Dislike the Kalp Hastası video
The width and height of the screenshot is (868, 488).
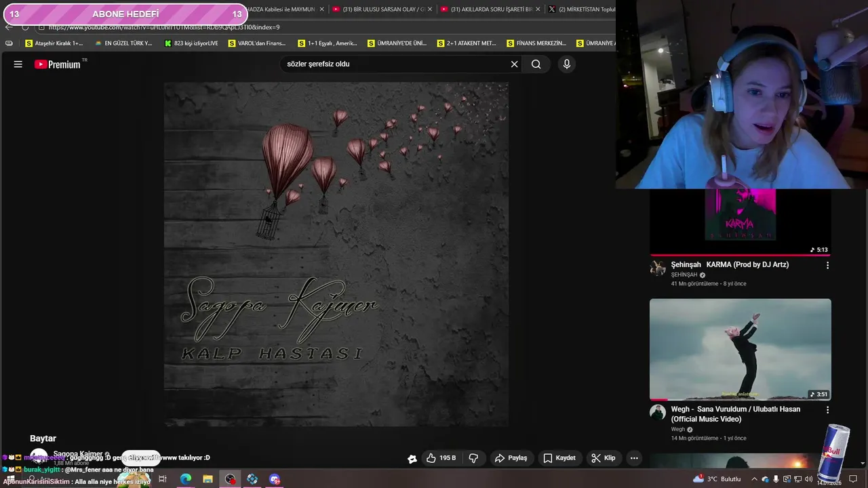(x=473, y=458)
